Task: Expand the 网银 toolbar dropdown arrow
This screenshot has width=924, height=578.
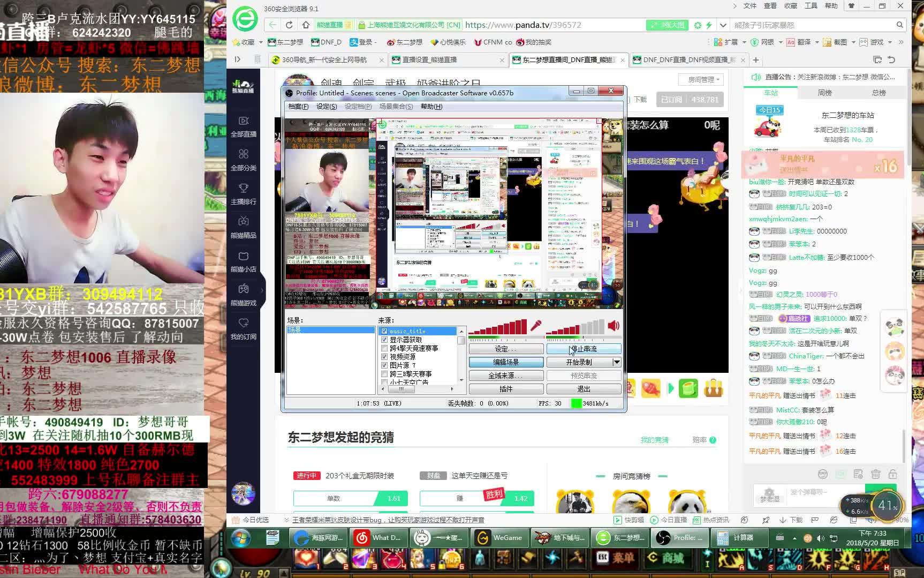Action: pos(780,42)
